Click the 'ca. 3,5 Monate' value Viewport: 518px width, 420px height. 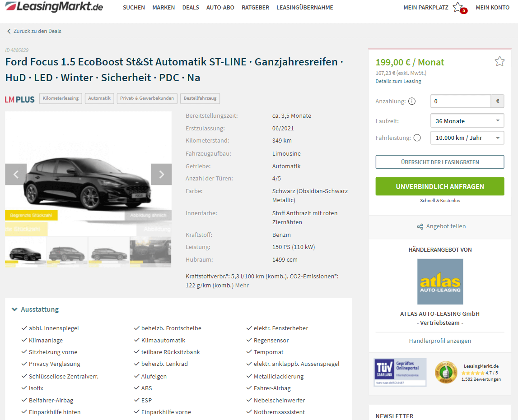point(291,116)
